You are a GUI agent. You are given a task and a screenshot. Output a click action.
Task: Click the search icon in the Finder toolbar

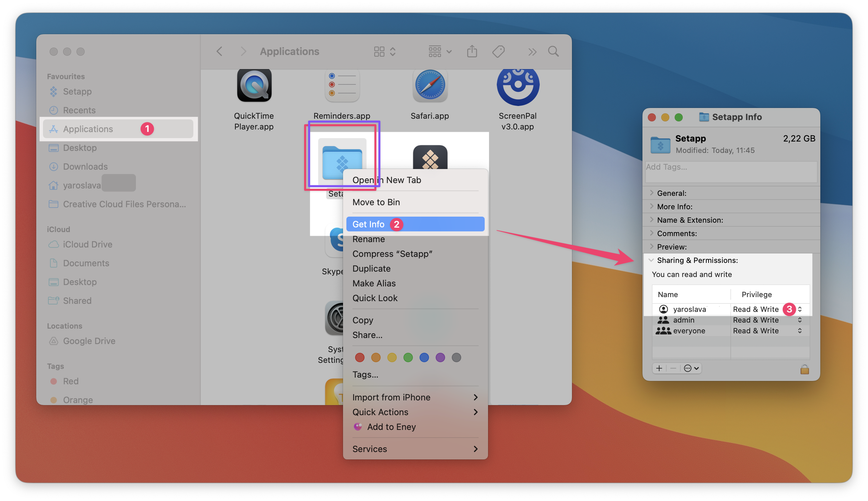(553, 51)
